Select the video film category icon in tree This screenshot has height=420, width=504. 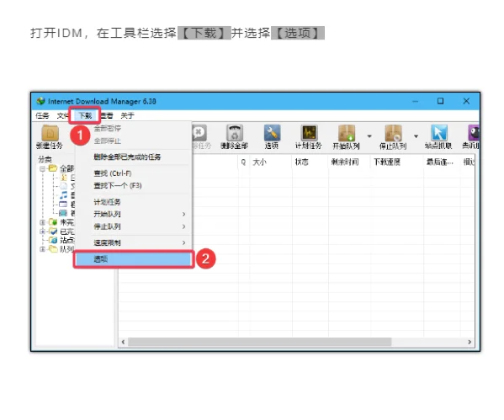64,213
